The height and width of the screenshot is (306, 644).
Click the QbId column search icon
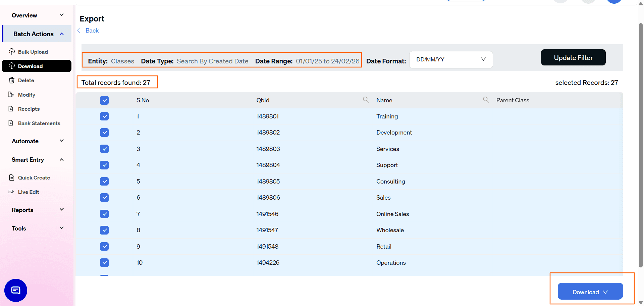pyautogui.click(x=366, y=100)
